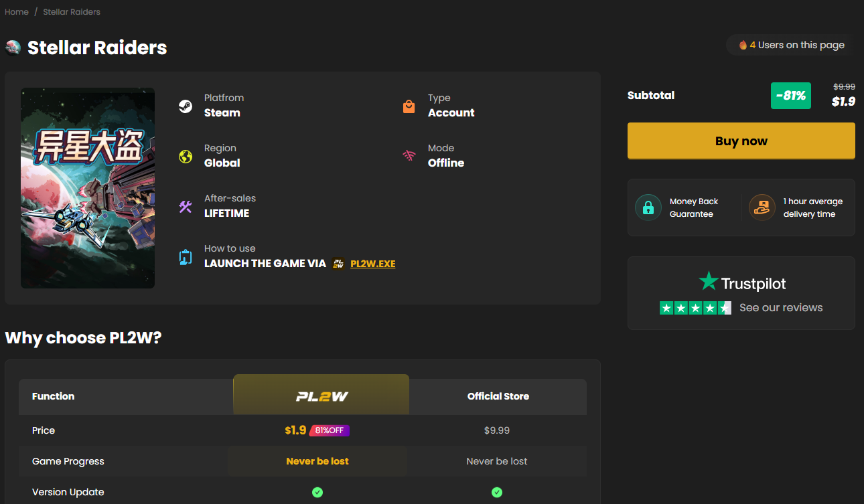Click the After-sales tools icon

(x=186, y=207)
